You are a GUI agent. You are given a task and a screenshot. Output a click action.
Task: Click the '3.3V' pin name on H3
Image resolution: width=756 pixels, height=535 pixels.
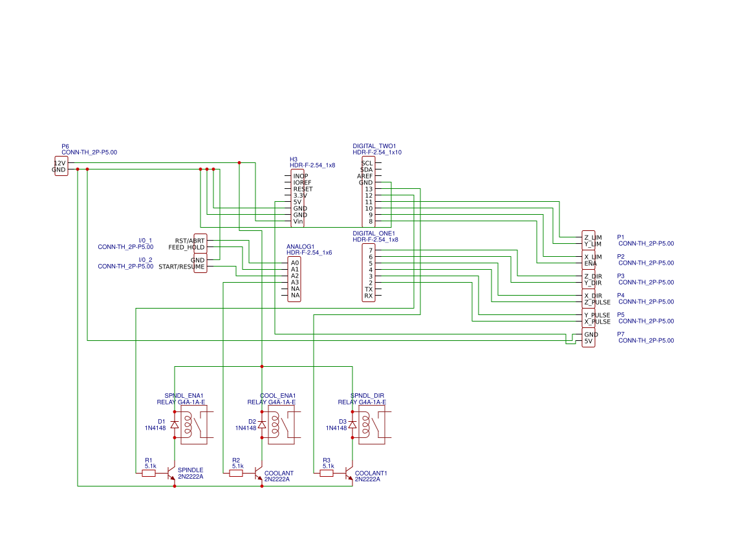point(300,195)
